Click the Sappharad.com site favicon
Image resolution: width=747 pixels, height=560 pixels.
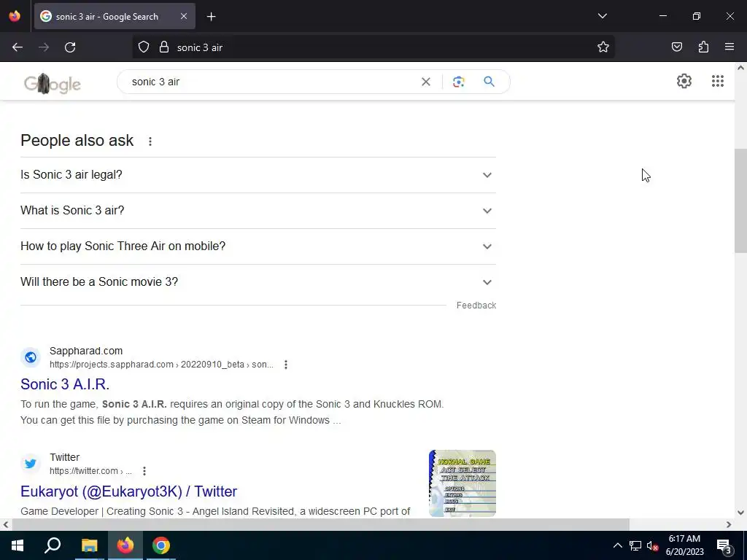[x=31, y=357]
